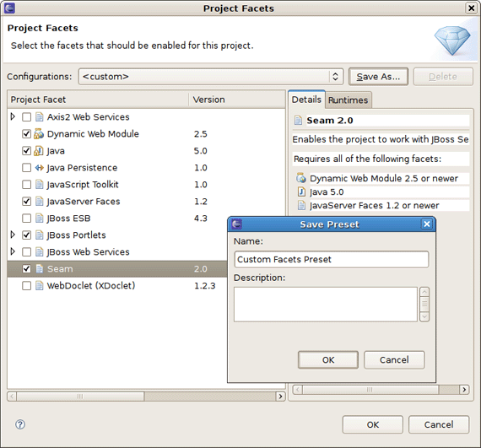Viewport: 481px width, 448px height.
Task: Click the right arrow of details scrollbar
Action: coord(464,390)
